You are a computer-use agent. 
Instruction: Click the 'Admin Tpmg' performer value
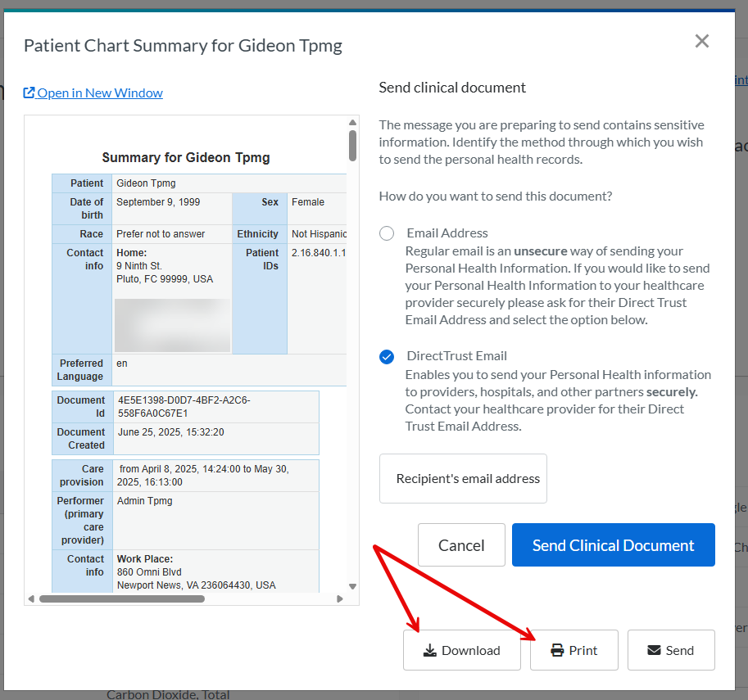(x=144, y=501)
